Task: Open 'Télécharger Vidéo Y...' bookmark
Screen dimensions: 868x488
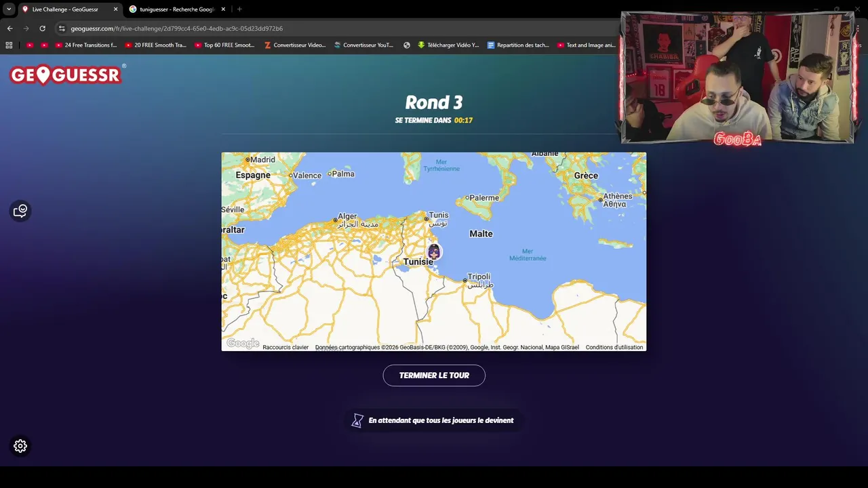Action: point(448,45)
